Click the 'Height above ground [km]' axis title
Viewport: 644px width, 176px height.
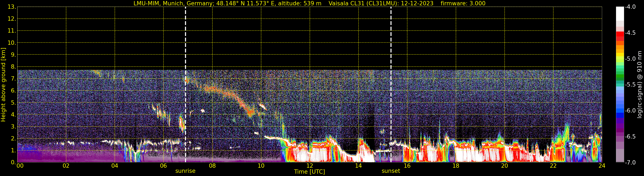coord(3,85)
